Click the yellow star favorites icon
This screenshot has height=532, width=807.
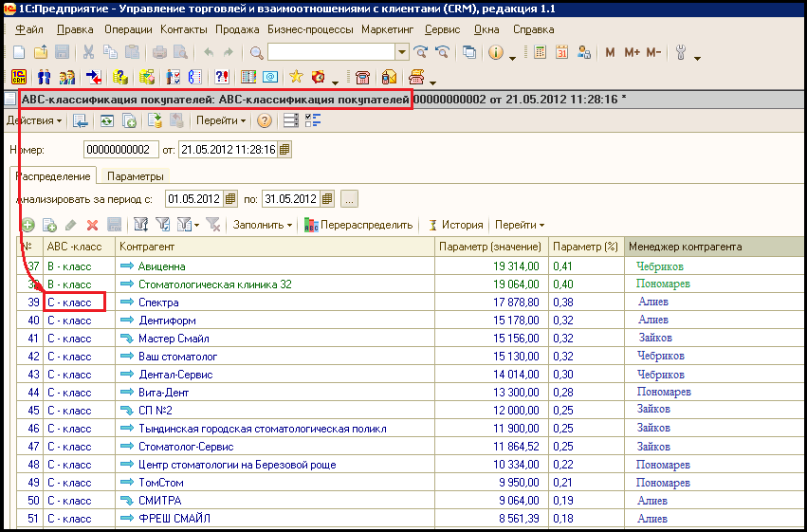click(296, 77)
